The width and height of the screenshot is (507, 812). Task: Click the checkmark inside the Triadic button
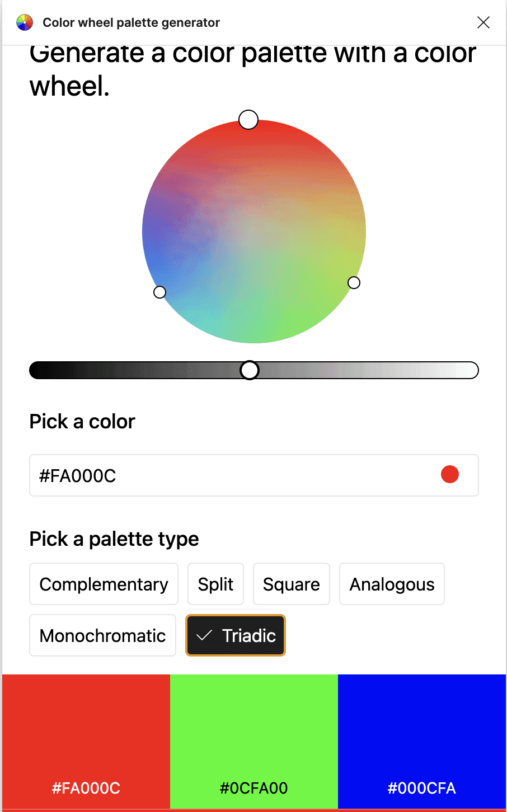205,635
